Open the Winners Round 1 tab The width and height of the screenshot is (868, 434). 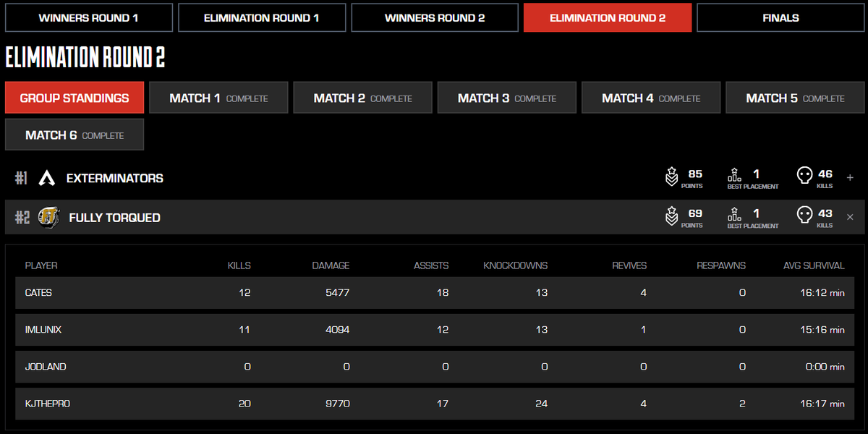pyautogui.click(x=89, y=18)
